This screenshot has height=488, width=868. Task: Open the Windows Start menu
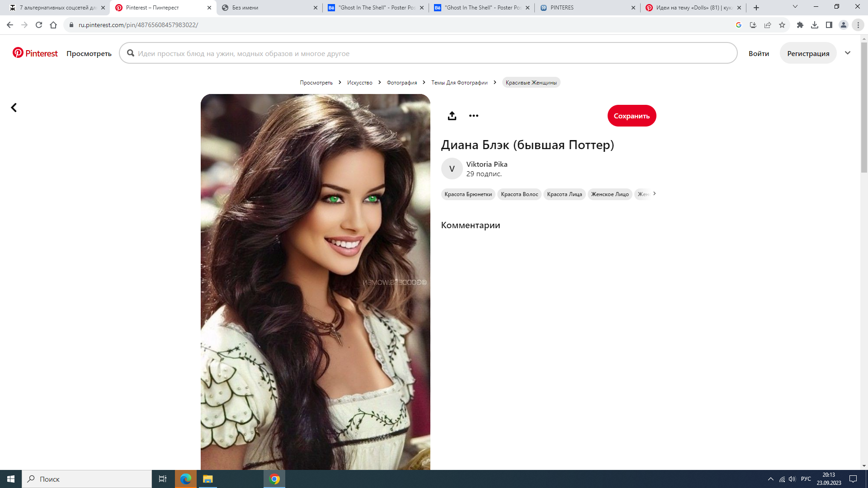pos(11,479)
